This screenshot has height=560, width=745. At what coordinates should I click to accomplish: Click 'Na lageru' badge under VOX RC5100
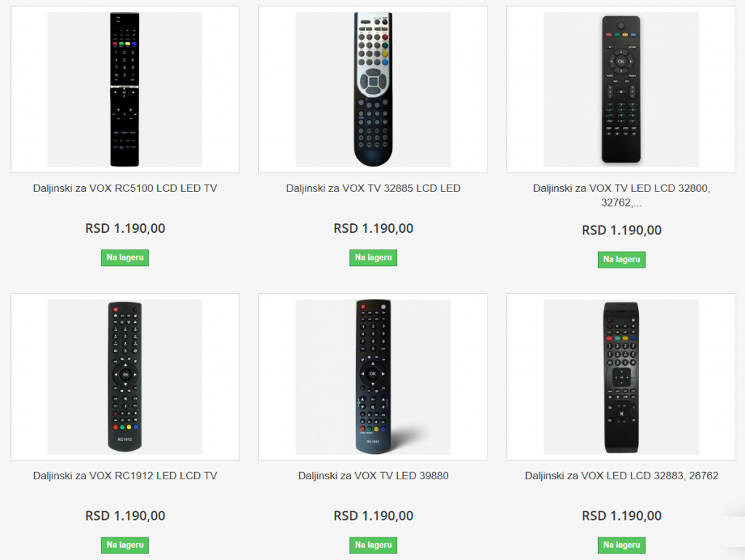(x=124, y=257)
